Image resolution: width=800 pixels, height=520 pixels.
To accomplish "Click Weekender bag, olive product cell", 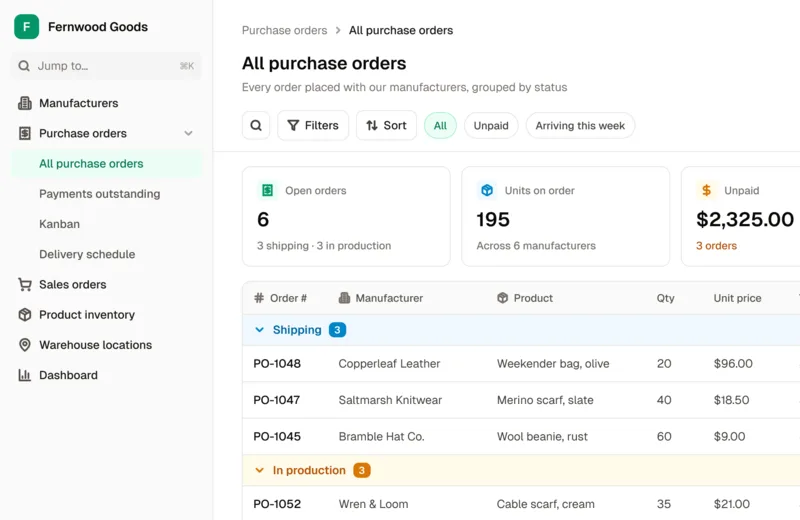I will coord(553,363).
